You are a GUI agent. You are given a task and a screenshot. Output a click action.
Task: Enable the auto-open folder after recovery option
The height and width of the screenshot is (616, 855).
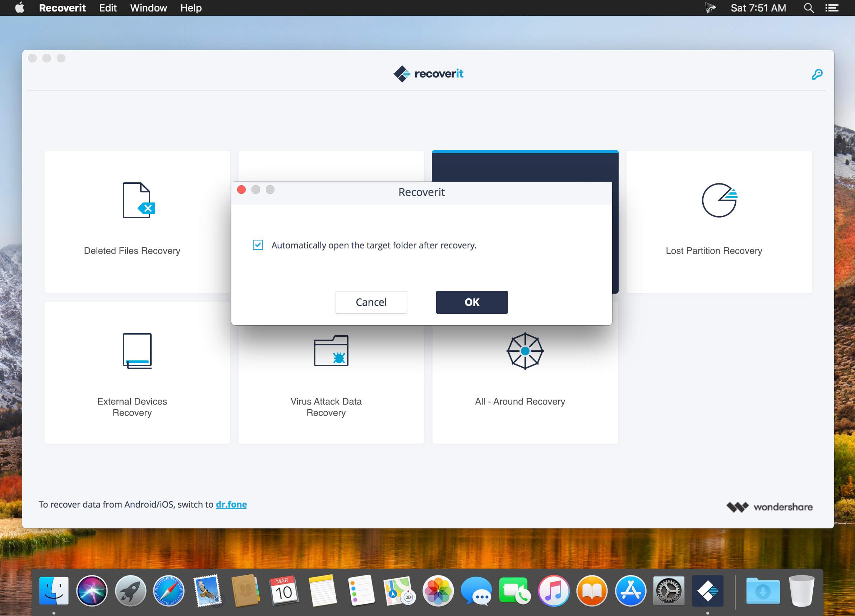tap(258, 245)
